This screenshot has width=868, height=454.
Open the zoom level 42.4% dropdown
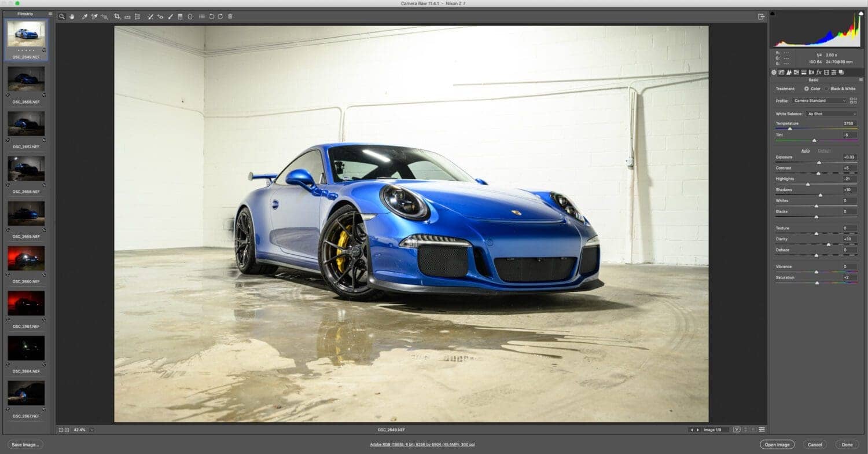pyautogui.click(x=92, y=430)
